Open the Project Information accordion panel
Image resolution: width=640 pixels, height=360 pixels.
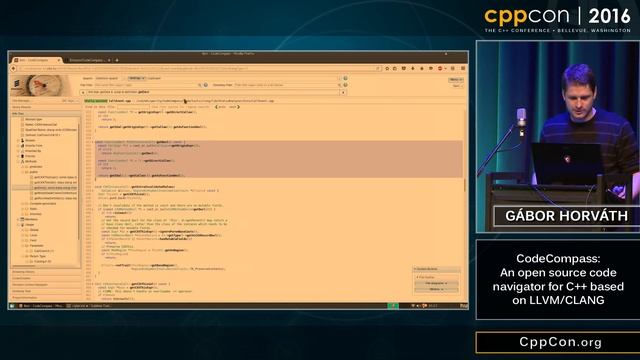45,298
